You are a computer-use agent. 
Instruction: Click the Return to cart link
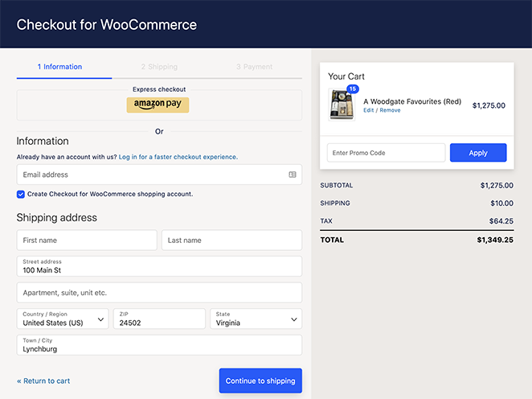click(43, 381)
